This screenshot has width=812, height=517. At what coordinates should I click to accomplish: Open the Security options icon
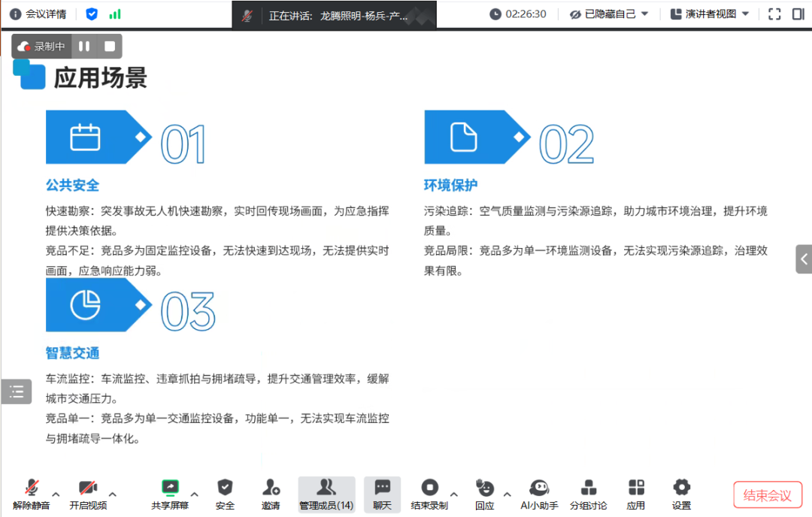click(x=225, y=493)
